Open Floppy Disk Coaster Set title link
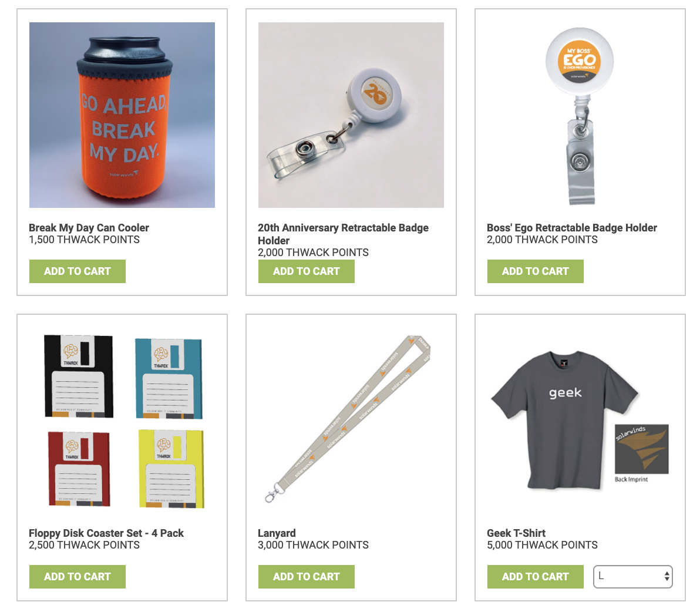 pyautogui.click(x=106, y=533)
